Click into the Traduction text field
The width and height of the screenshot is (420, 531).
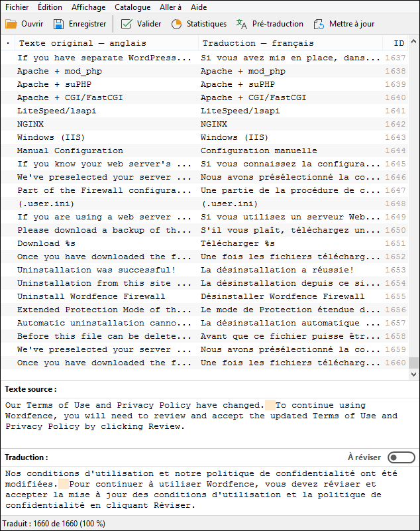click(x=210, y=490)
